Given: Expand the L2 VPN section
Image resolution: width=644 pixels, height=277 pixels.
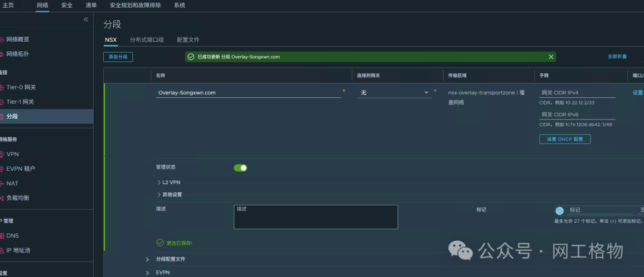Looking at the screenshot, I should point(169,182).
